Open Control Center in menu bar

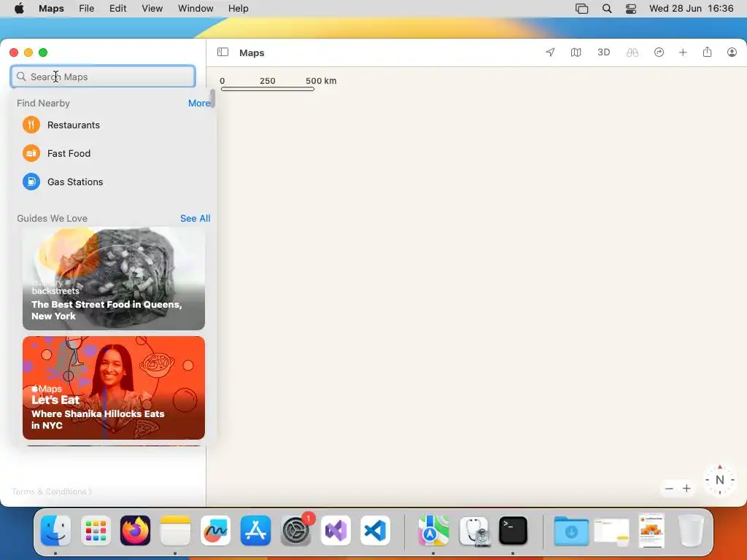pyautogui.click(x=631, y=9)
